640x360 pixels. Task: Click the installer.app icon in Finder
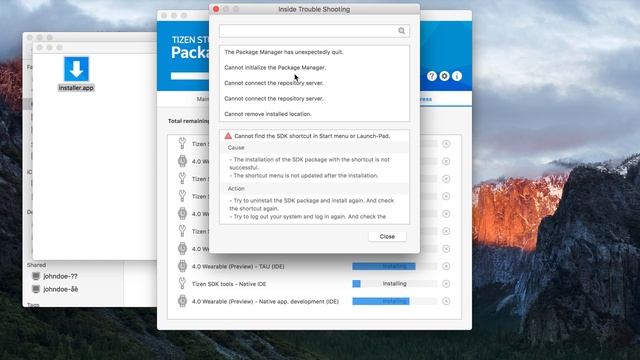point(76,69)
